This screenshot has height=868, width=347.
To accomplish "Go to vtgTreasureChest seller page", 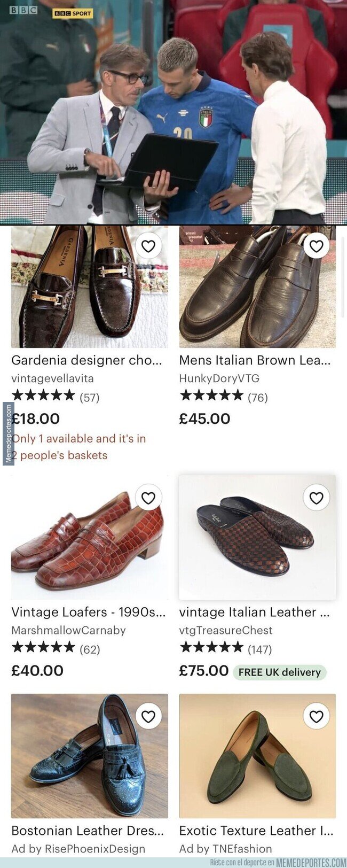I will pos(225,630).
